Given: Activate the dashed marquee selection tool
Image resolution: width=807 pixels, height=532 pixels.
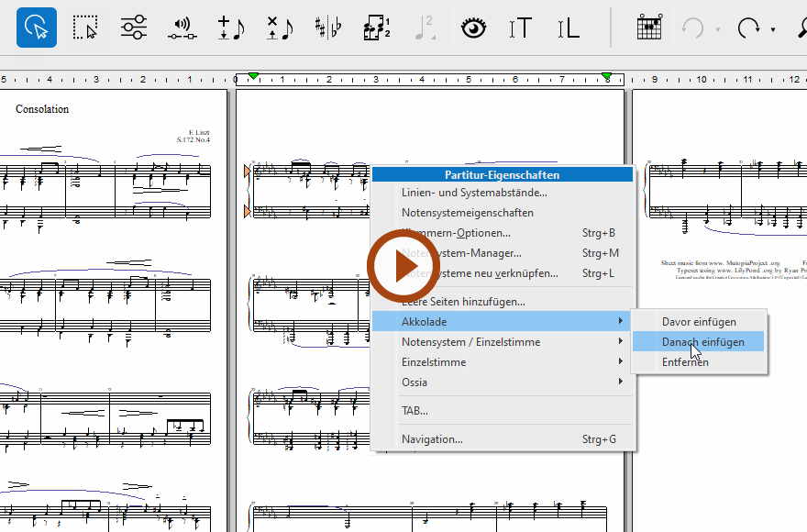Looking at the screenshot, I should [x=85, y=28].
